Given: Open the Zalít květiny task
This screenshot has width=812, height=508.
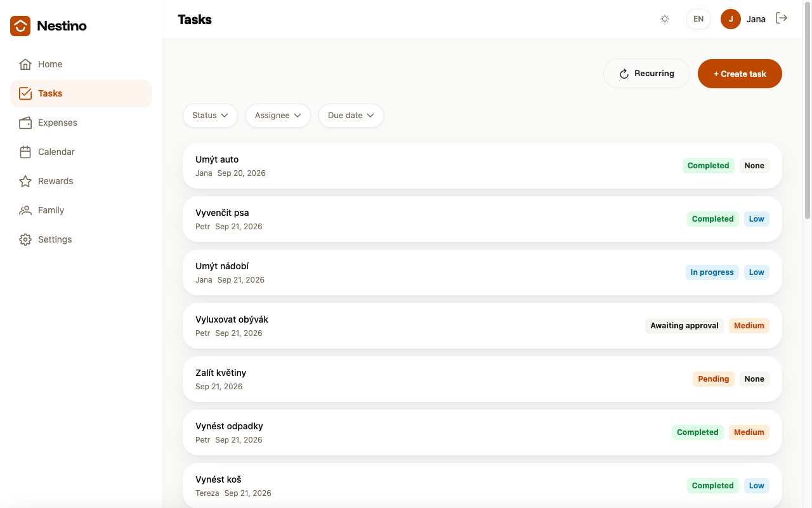Looking at the screenshot, I should coord(482,379).
